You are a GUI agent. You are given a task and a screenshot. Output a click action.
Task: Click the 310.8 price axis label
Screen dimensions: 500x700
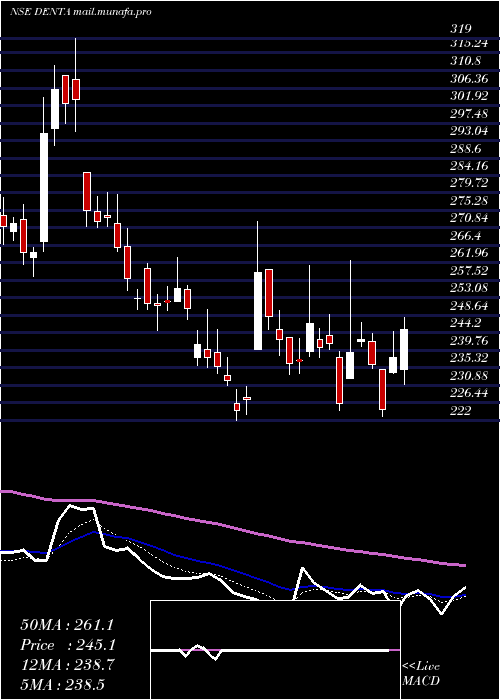pos(465,61)
